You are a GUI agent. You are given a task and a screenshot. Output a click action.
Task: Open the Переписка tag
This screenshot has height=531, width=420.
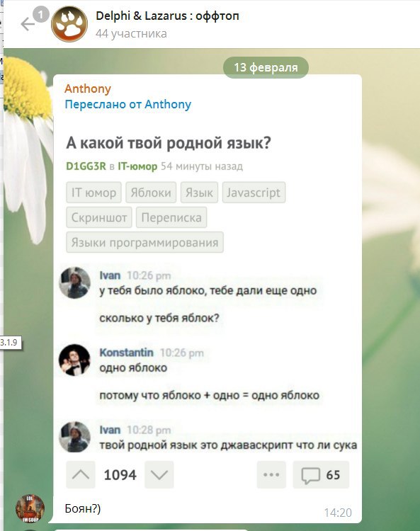tap(171, 217)
